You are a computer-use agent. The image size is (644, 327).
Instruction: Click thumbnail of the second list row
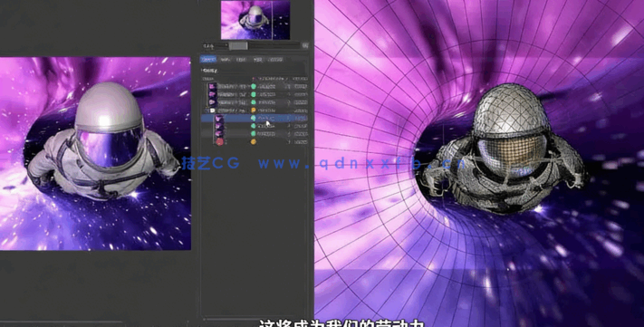pos(212,94)
